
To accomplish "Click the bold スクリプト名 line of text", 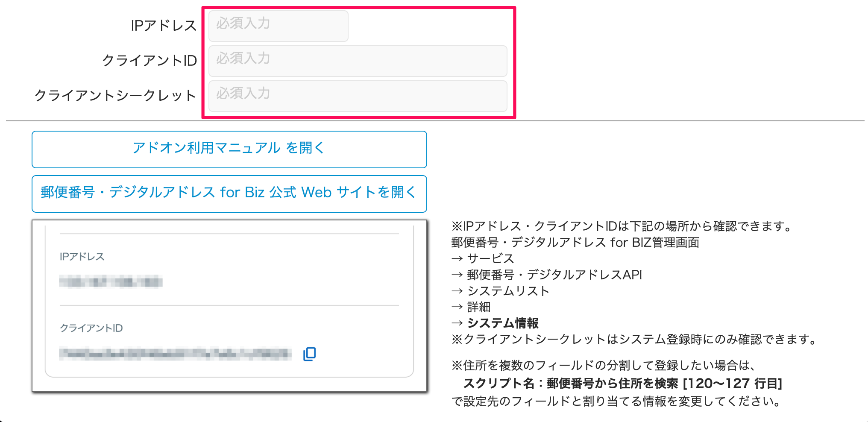I will [622, 383].
